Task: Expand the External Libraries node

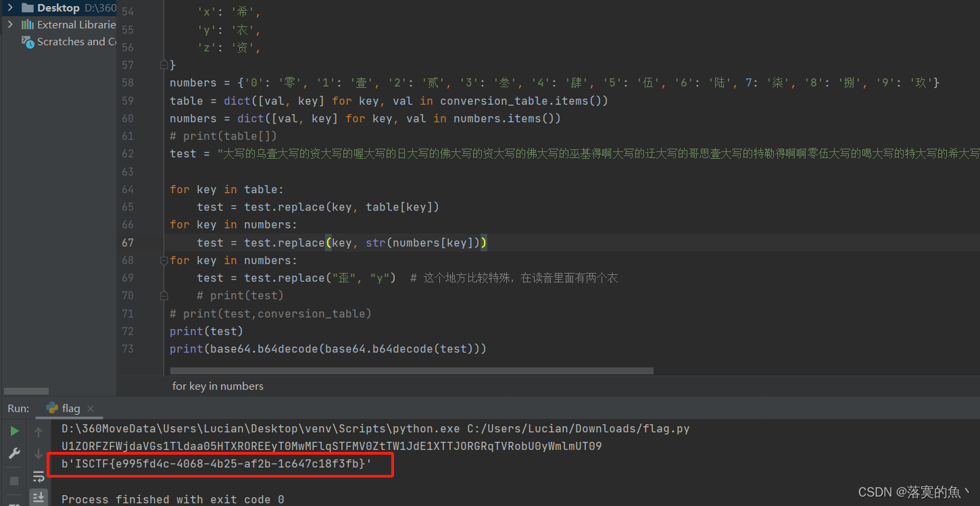Action: point(9,24)
